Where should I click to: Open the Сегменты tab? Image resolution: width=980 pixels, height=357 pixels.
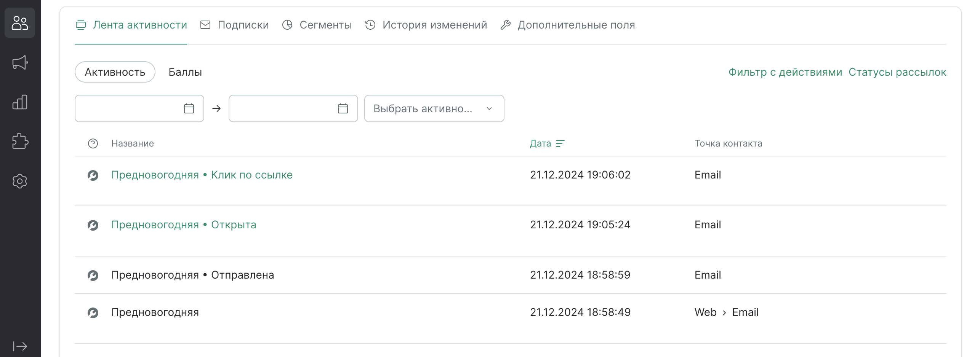tap(317, 25)
